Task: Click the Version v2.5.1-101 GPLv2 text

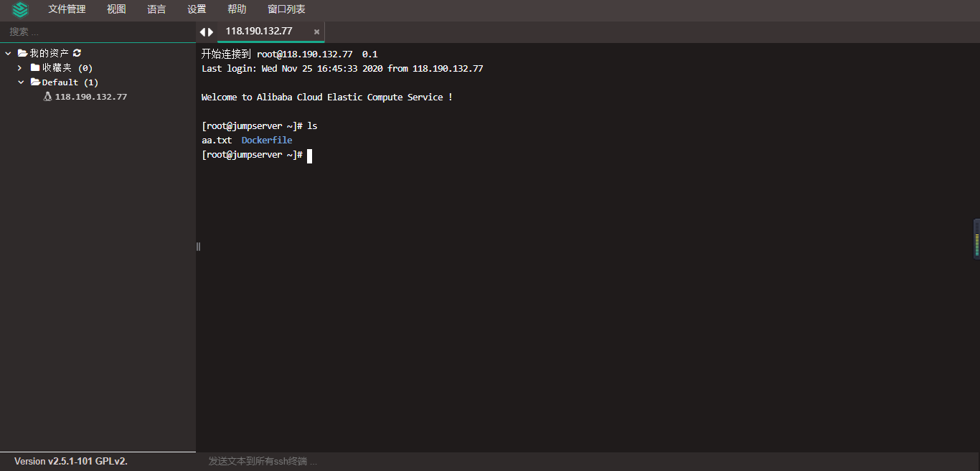Action: coord(71,461)
